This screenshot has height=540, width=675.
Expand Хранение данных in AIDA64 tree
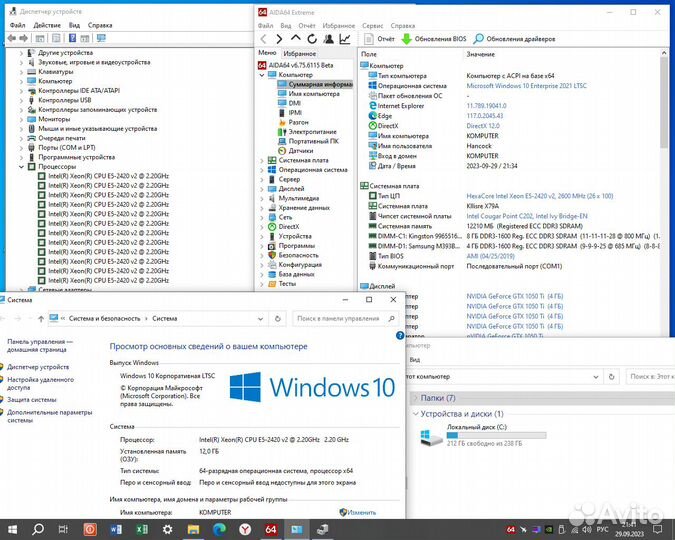(x=262, y=208)
